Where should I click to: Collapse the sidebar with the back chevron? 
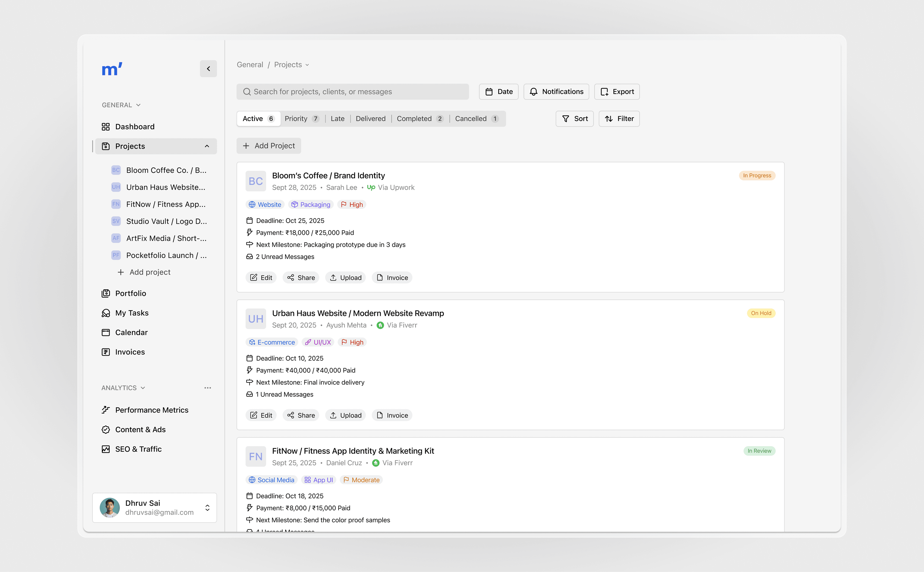208,69
